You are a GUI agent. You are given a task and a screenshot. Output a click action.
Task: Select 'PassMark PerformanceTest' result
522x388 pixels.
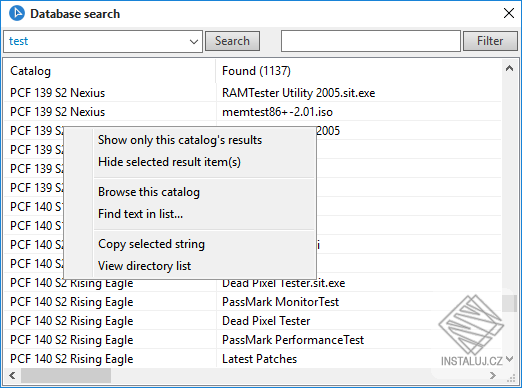[x=293, y=340]
